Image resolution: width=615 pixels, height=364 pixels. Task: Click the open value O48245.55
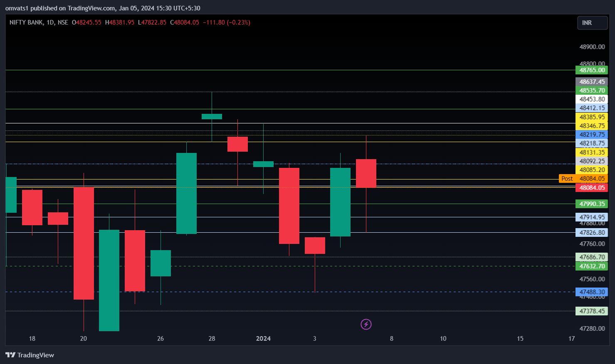(x=86, y=22)
